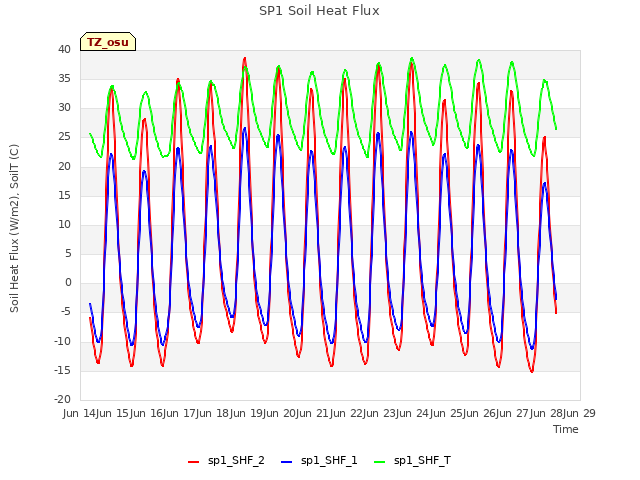Click the Jun 28 x-axis tick label
640x480 pixels.
(547, 413)
